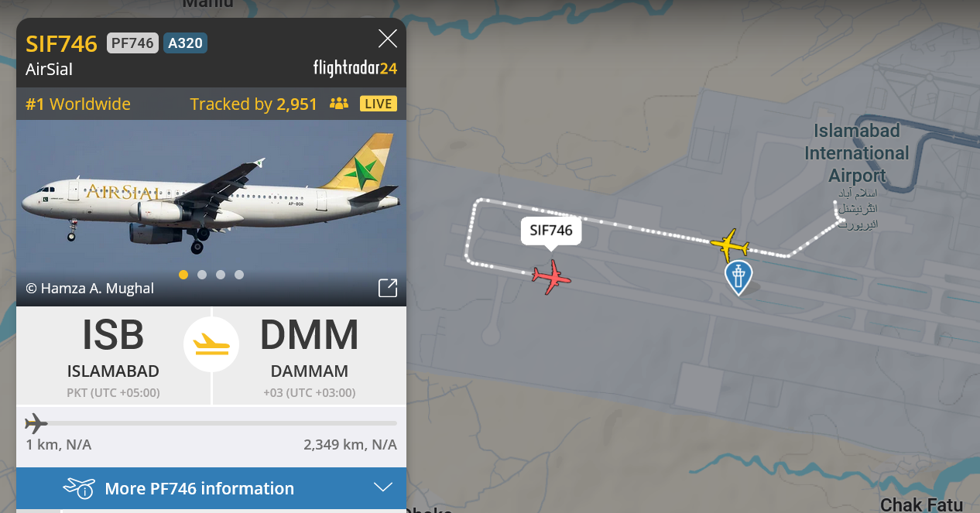Screen dimensions: 980x513
Task: Select the red SIF746 aircraft on map
Action: pyautogui.click(x=552, y=277)
